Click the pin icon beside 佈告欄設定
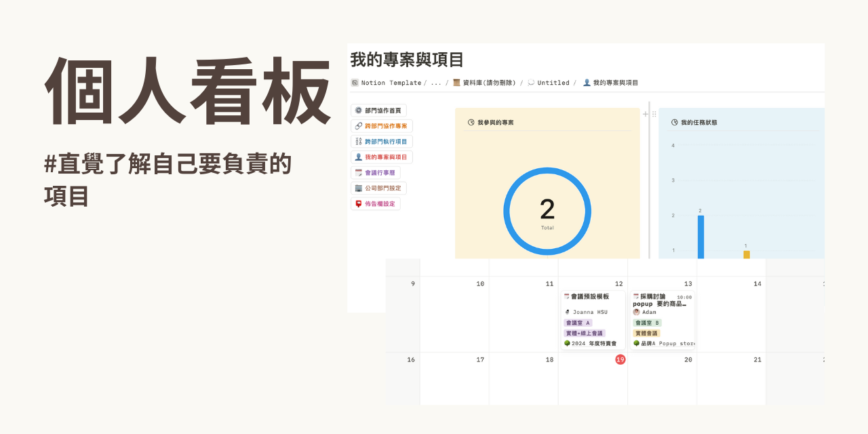Viewport: 868px width, 434px height. point(358,203)
